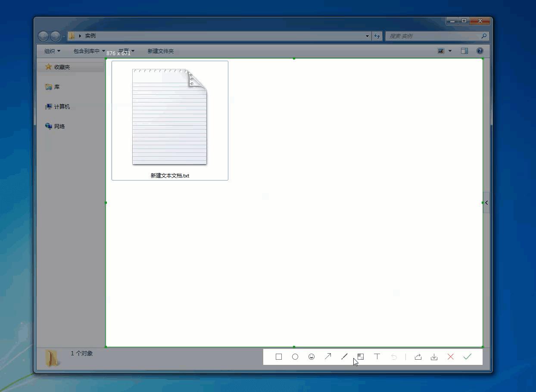This screenshot has height=392, width=536.
Task: Click the search magnifier icon
Action: (484, 36)
